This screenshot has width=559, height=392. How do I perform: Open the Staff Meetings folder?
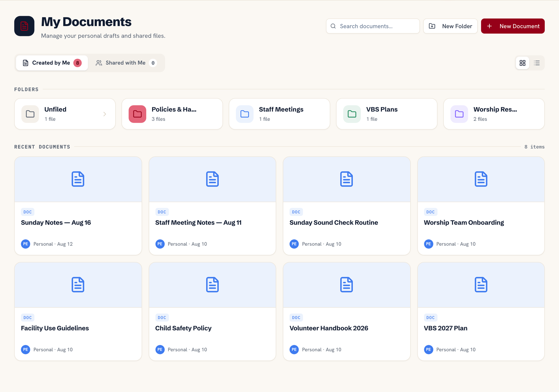coord(279,114)
